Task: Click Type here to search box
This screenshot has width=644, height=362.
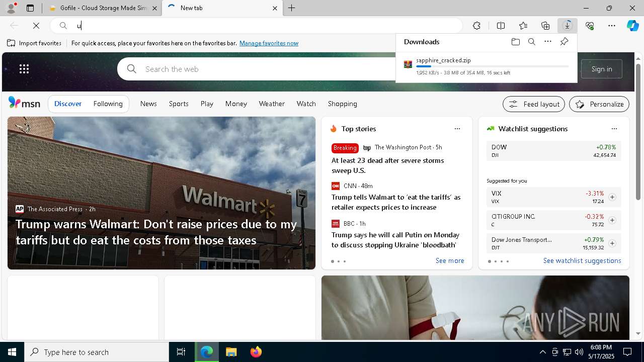Action: [97, 352]
